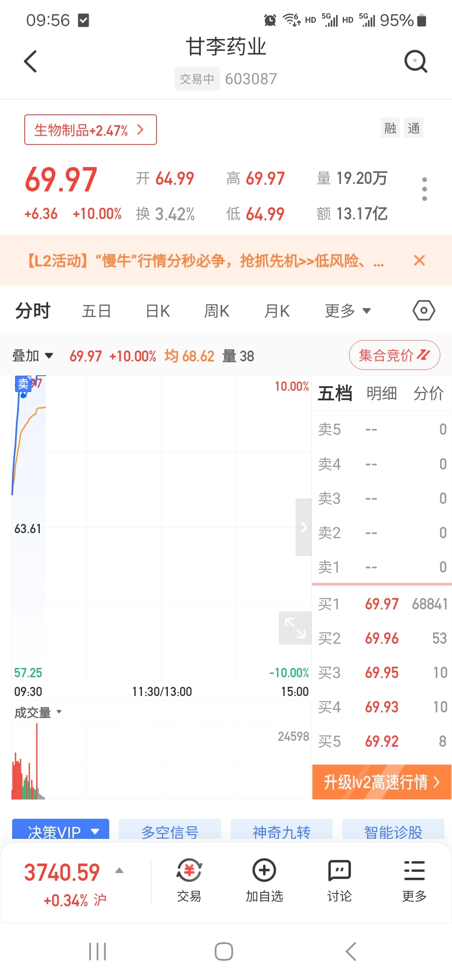Tap the volume bar chart area
Screen dimensions: 452x980
click(x=162, y=762)
